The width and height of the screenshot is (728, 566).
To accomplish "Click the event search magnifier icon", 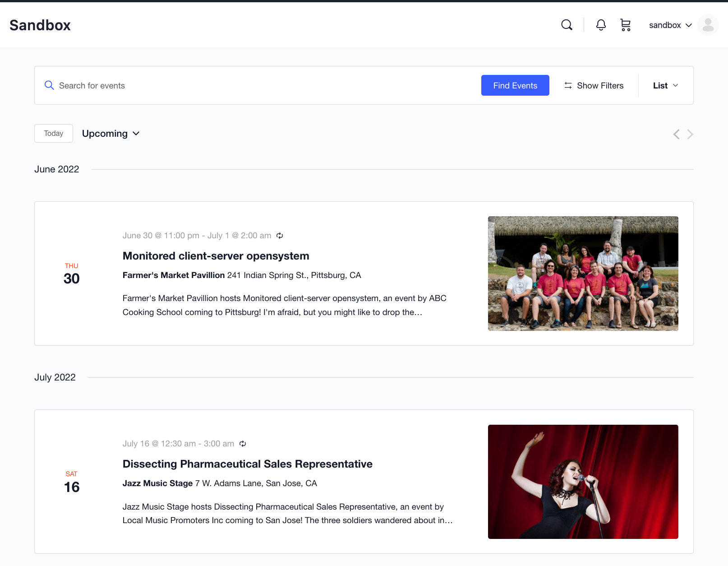I will (49, 85).
